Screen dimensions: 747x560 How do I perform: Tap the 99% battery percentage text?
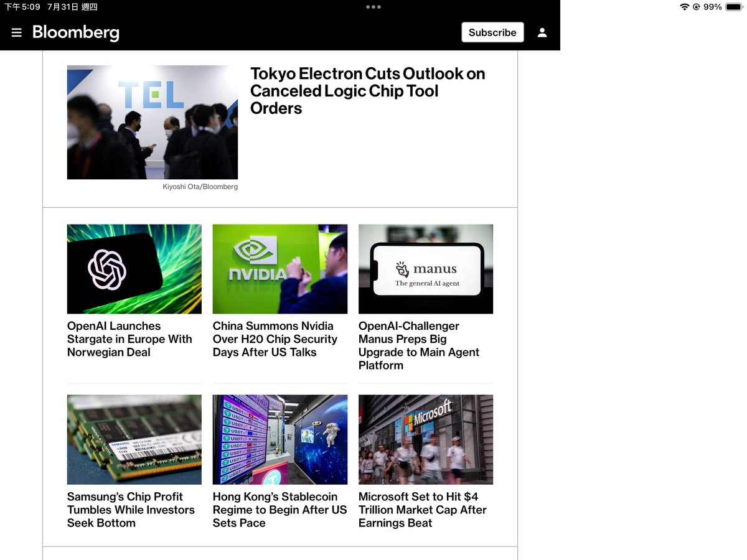[713, 7]
